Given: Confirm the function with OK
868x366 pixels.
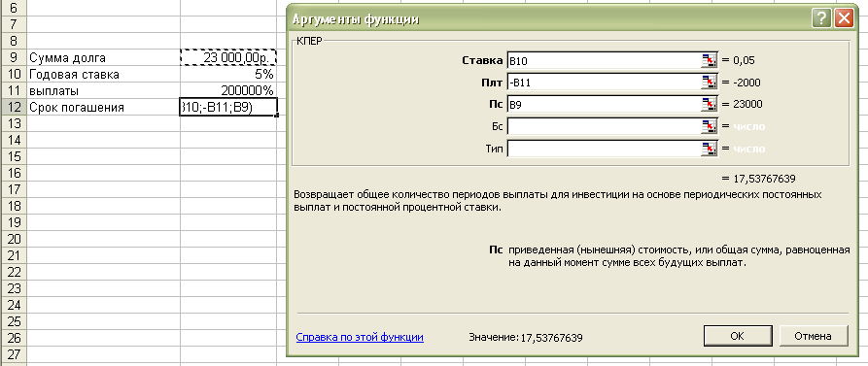Looking at the screenshot, I should pos(738,336).
